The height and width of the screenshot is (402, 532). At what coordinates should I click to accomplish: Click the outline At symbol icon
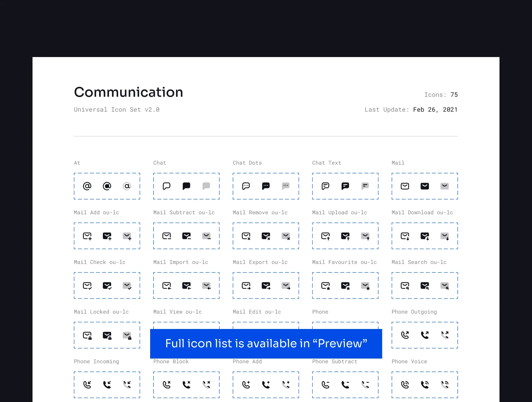[x=87, y=186]
